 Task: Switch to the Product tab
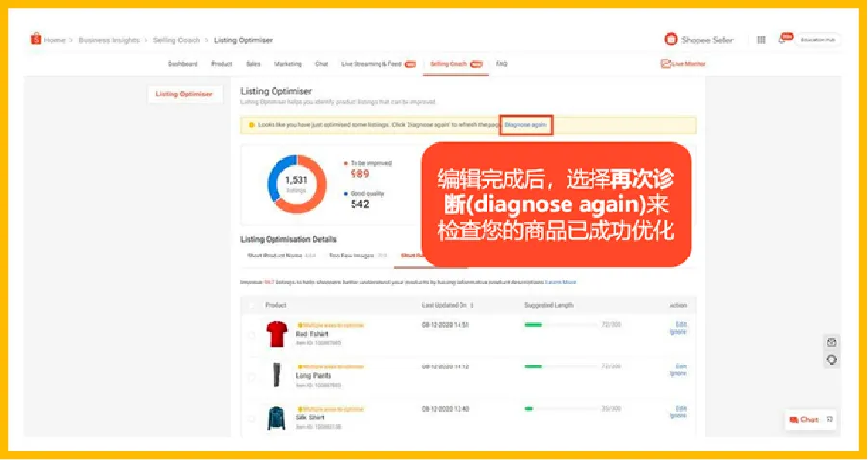(222, 64)
